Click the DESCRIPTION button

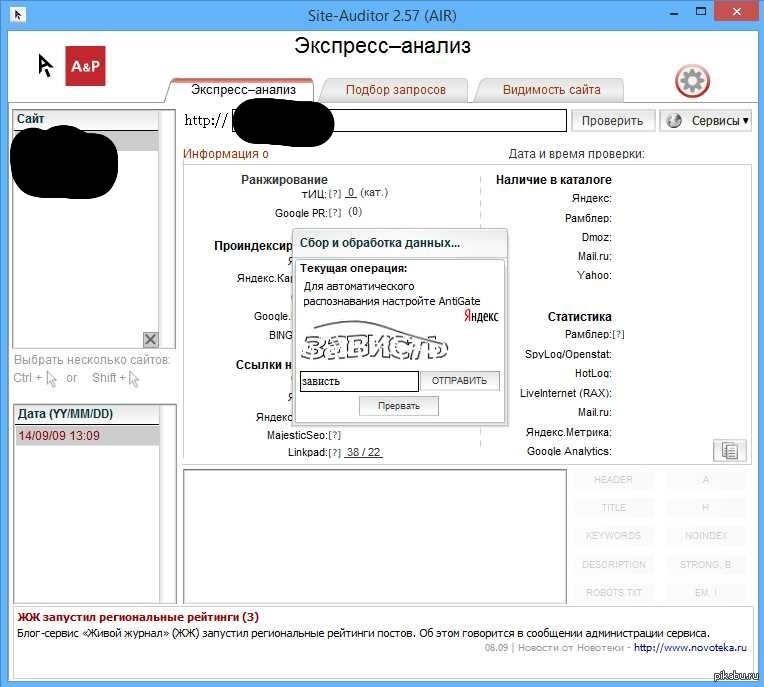click(x=613, y=565)
